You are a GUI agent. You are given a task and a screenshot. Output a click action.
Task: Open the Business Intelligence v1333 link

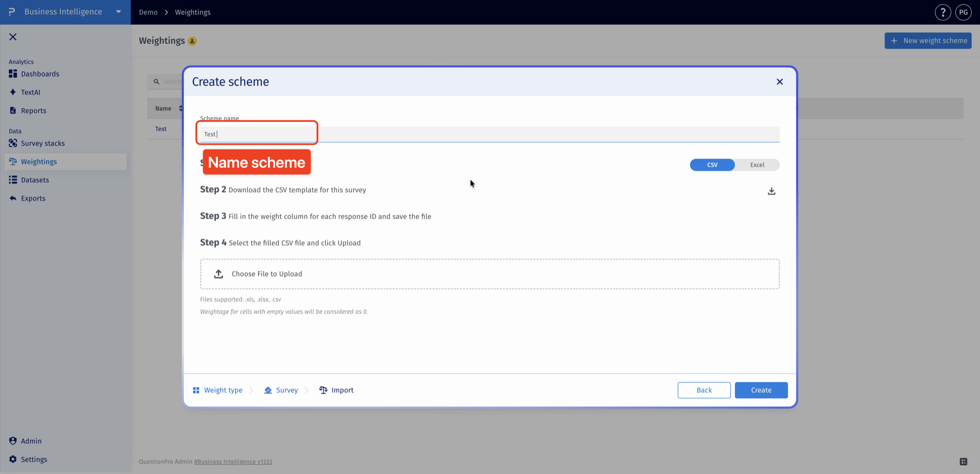(x=233, y=462)
